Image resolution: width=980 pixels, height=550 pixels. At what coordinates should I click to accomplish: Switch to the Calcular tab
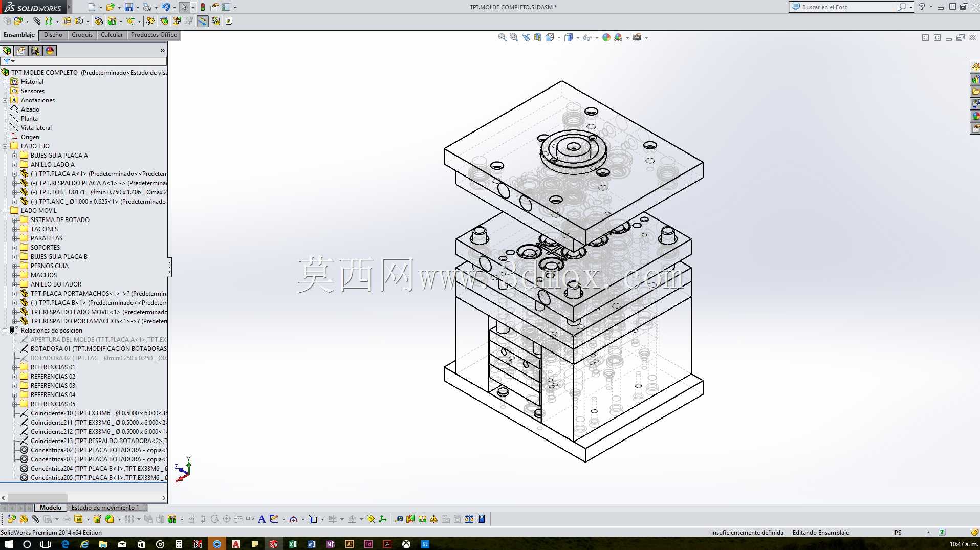click(112, 35)
